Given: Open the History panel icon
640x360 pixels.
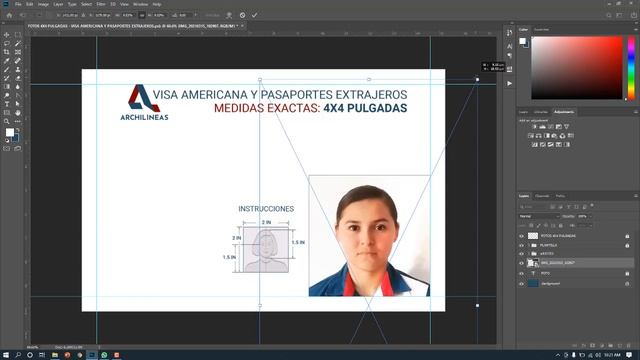Looking at the screenshot, I should (x=509, y=33).
